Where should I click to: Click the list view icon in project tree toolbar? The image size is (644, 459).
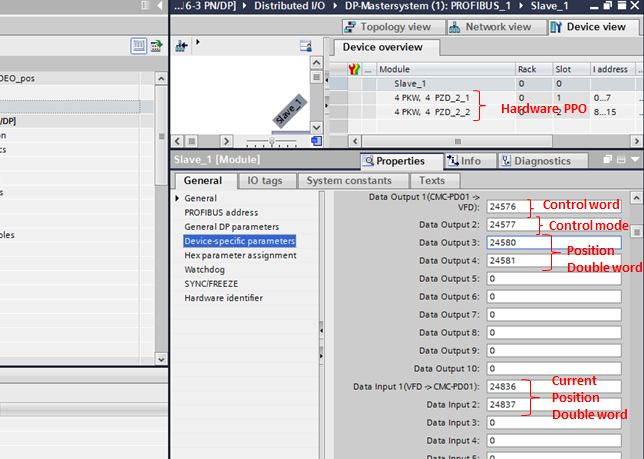(x=139, y=46)
